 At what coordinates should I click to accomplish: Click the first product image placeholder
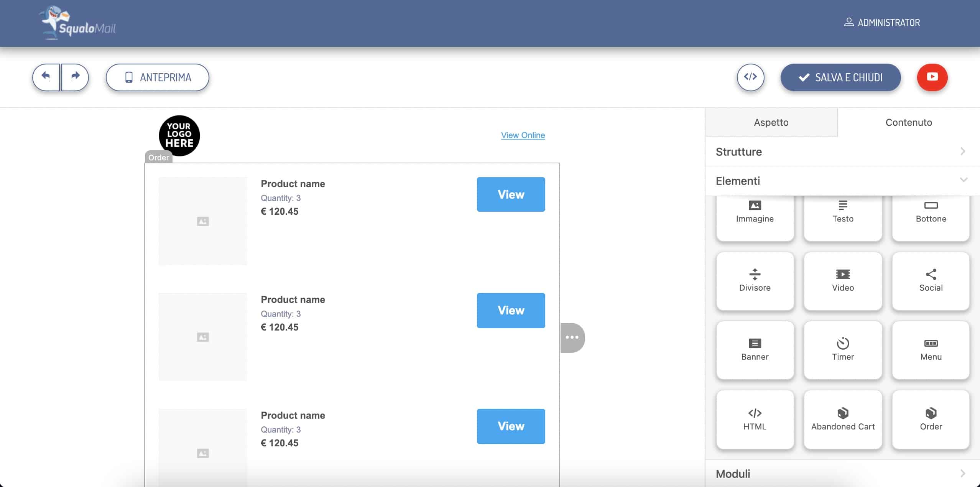click(x=202, y=221)
